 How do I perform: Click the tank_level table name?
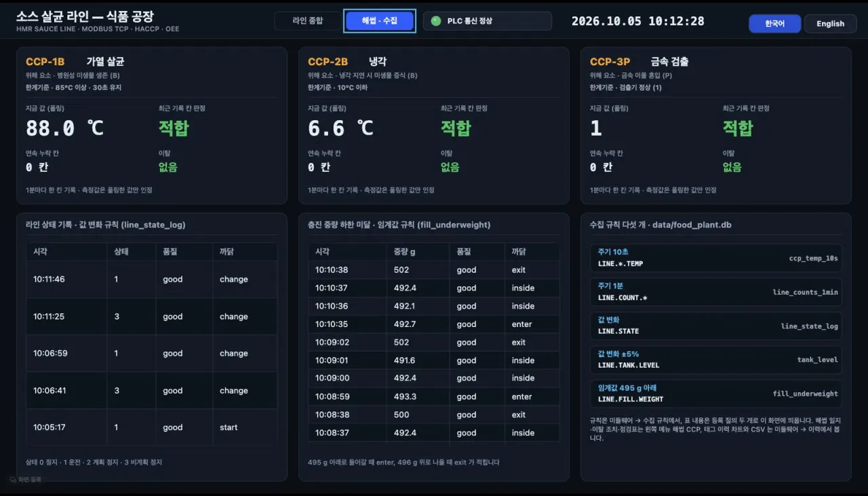pyautogui.click(x=817, y=360)
